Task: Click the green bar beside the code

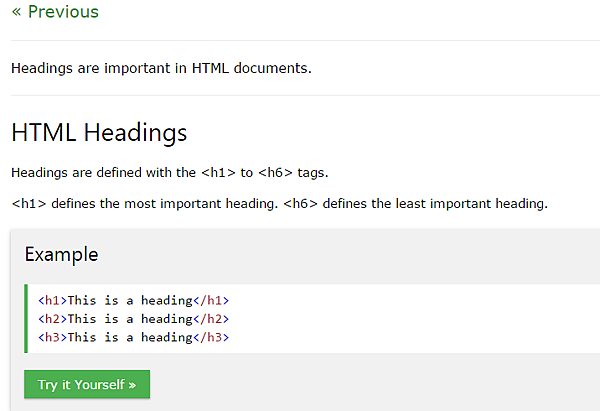Action: [x=26, y=318]
